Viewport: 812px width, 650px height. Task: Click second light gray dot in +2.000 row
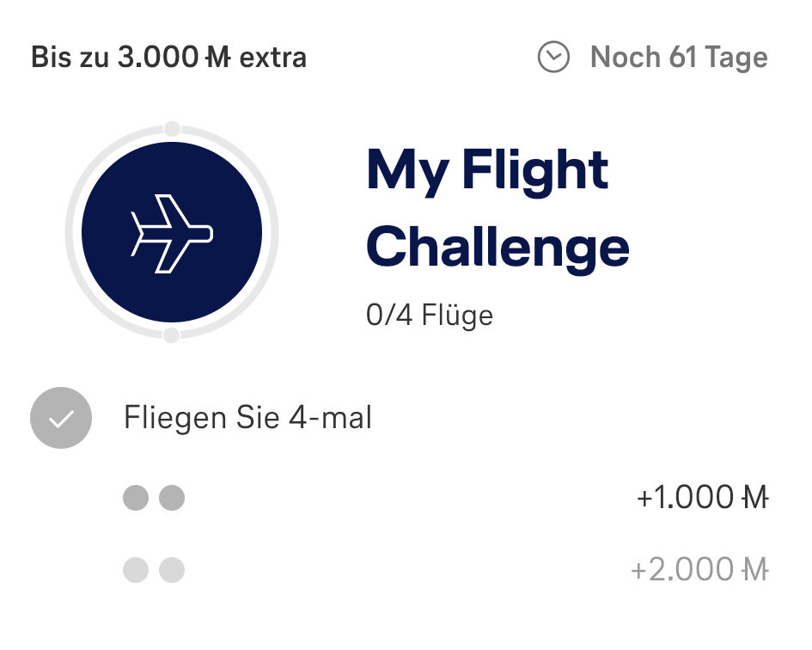(172, 570)
